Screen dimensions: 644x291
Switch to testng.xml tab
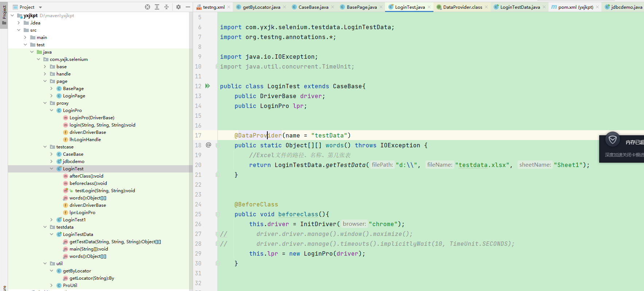coord(213,7)
